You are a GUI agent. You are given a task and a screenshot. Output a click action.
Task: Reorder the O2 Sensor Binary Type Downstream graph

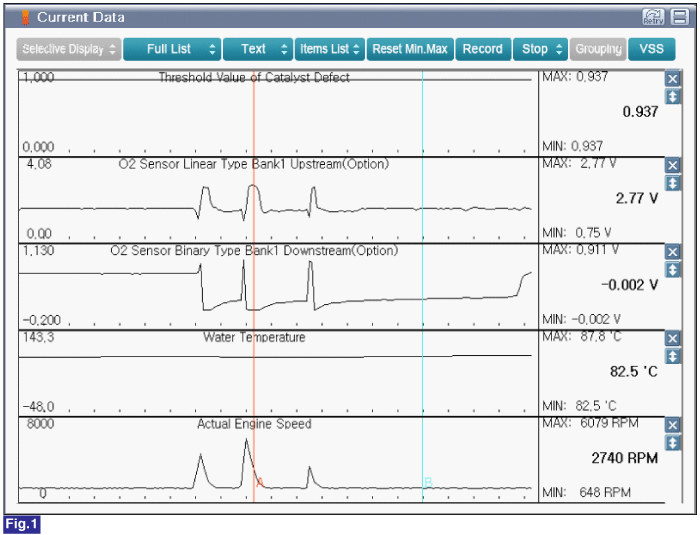pos(672,270)
